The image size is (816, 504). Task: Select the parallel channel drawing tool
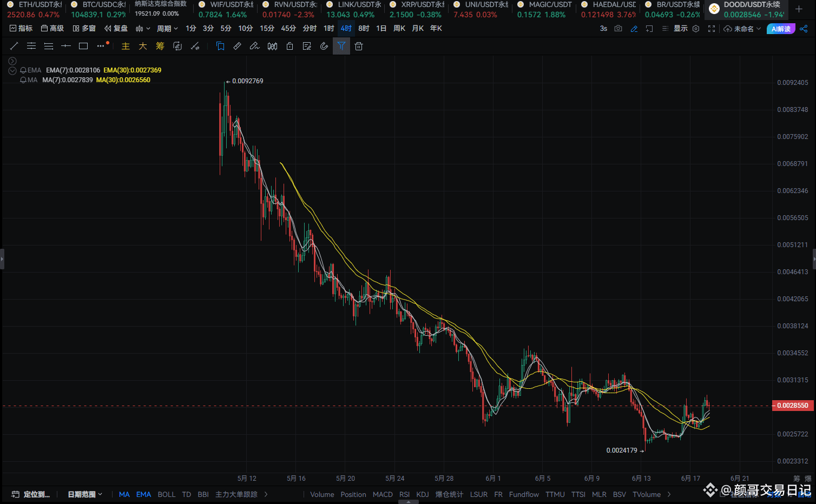pos(31,47)
